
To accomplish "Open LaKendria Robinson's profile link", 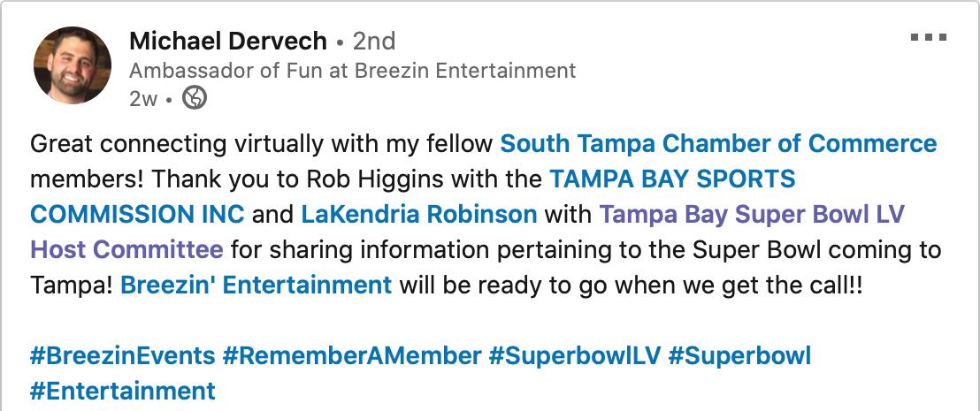I will [x=418, y=214].
